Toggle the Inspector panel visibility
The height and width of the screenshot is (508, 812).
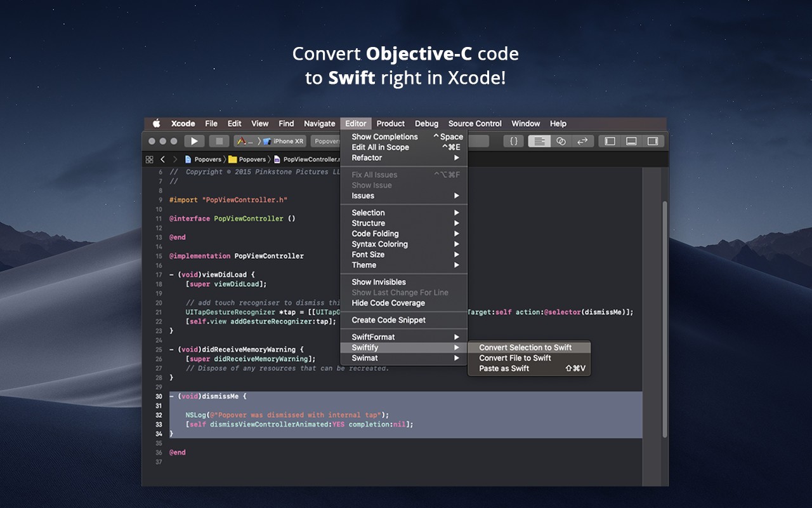click(x=653, y=140)
